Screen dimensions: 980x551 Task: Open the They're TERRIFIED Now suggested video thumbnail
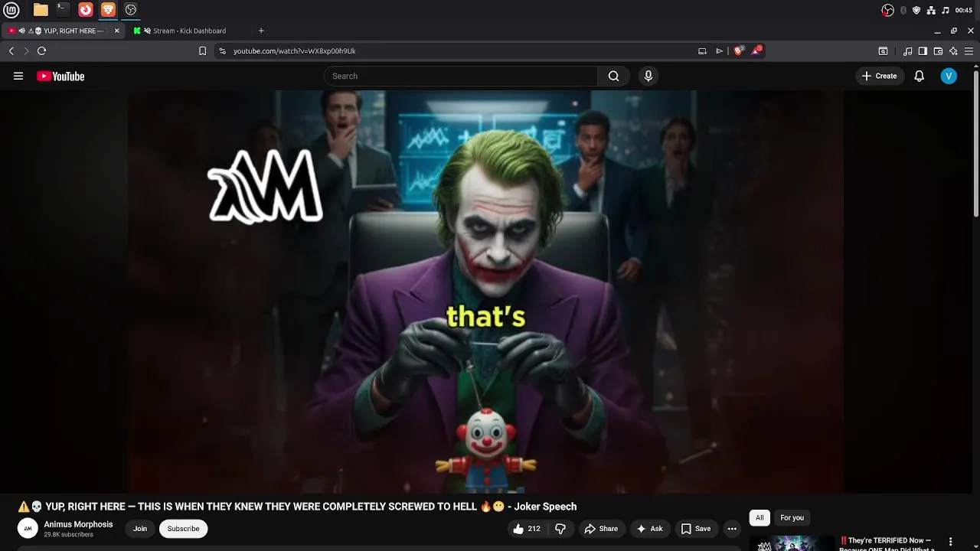(x=792, y=543)
